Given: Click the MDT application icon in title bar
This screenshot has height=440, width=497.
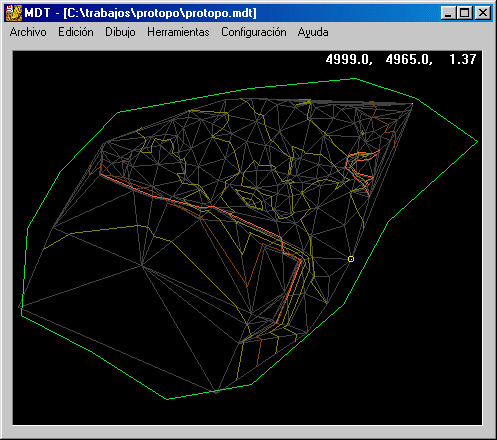Looking at the screenshot, I should [14, 13].
